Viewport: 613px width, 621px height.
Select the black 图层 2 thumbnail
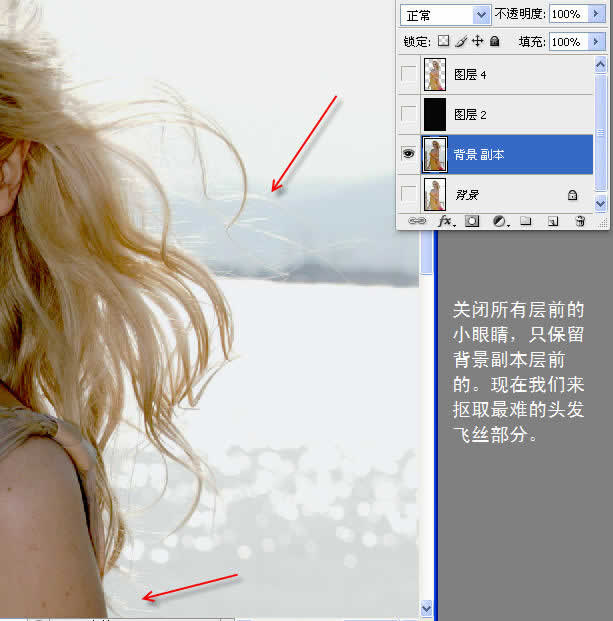pyautogui.click(x=435, y=114)
